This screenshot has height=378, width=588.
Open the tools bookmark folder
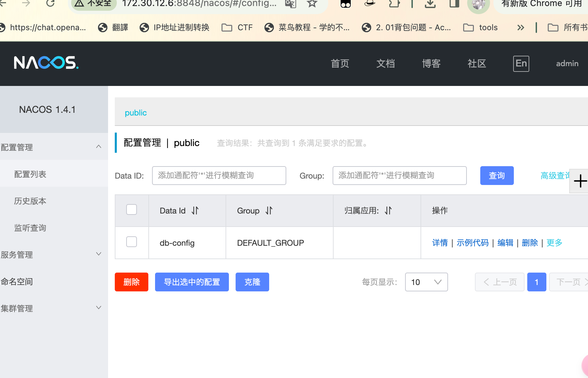(x=480, y=28)
